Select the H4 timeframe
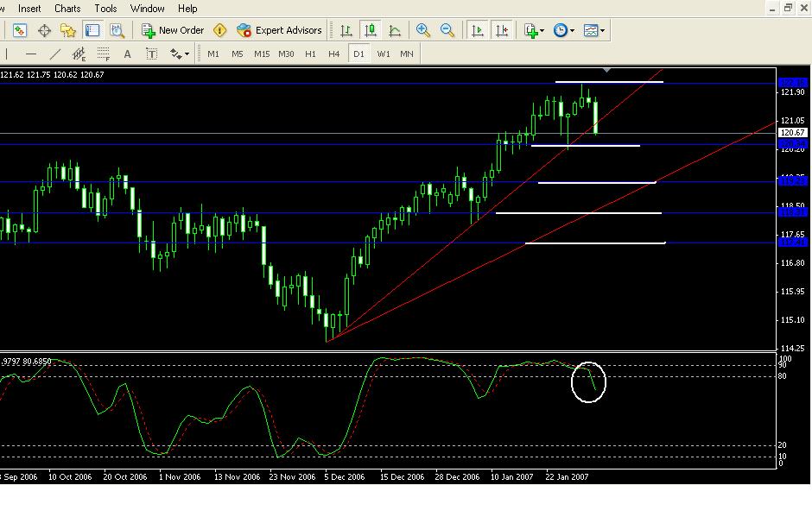 point(333,54)
